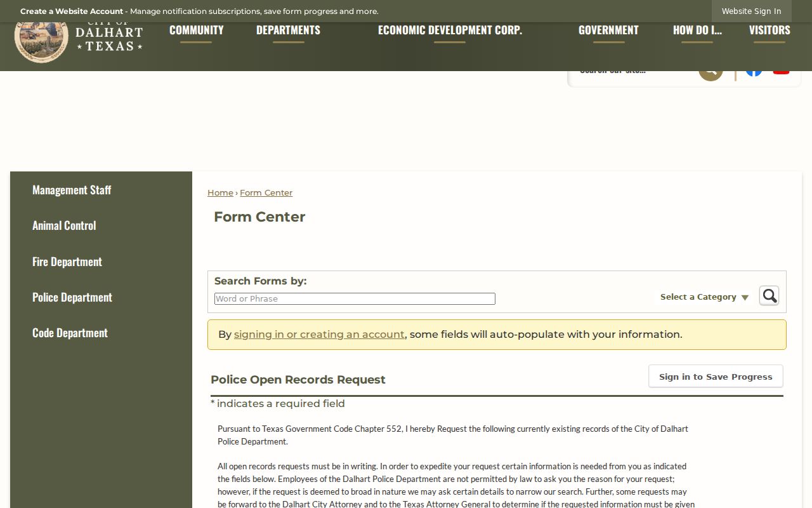Open the Community menu
The width and height of the screenshot is (812, 508).
tap(196, 30)
